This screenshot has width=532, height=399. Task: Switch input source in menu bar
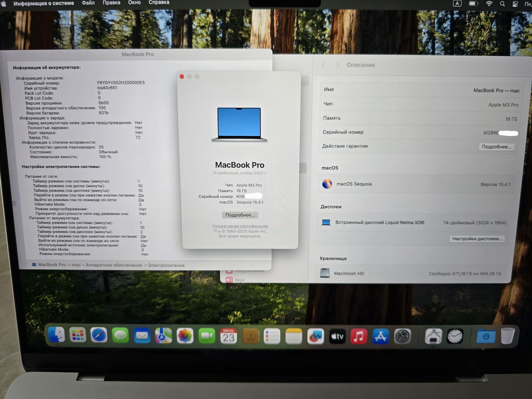(x=457, y=3)
